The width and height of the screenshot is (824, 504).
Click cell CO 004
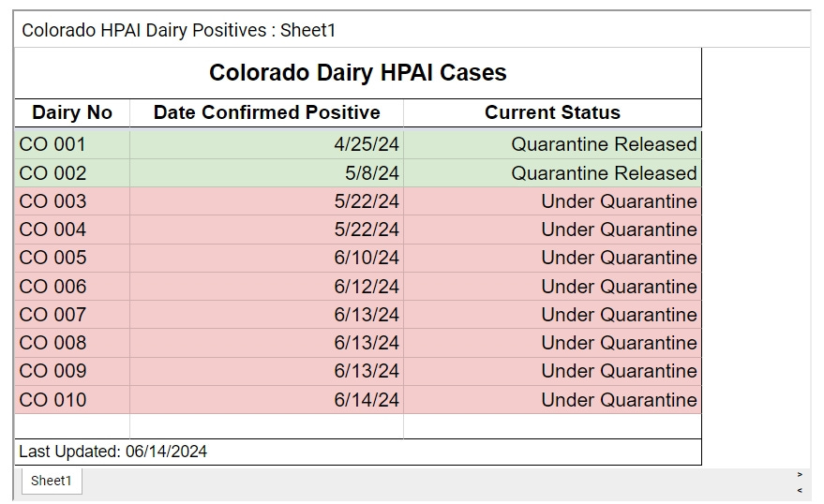coord(72,230)
